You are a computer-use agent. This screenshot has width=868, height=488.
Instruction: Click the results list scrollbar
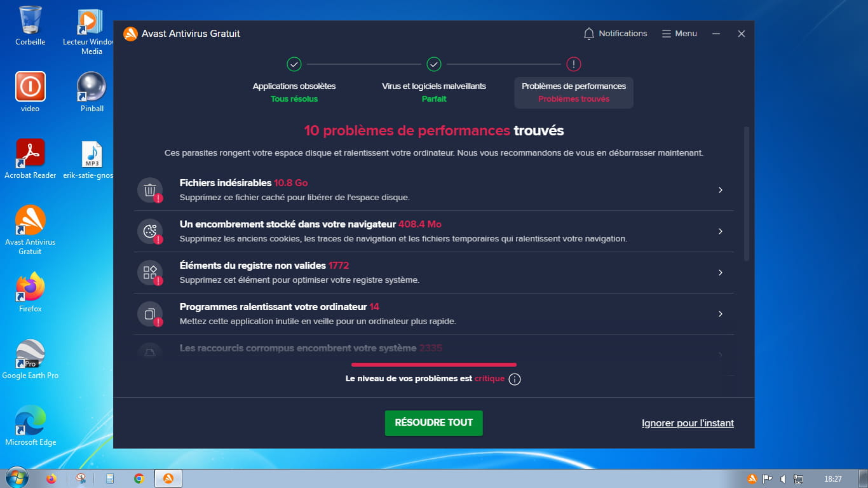click(x=747, y=194)
